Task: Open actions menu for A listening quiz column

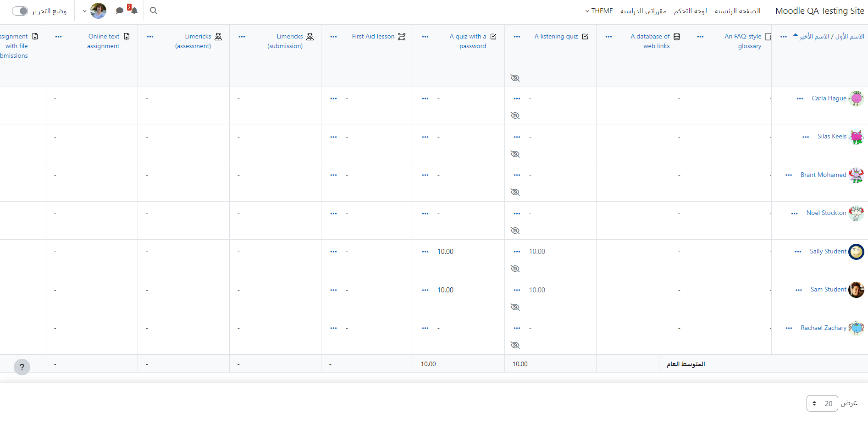Action: tap(517, 37)
